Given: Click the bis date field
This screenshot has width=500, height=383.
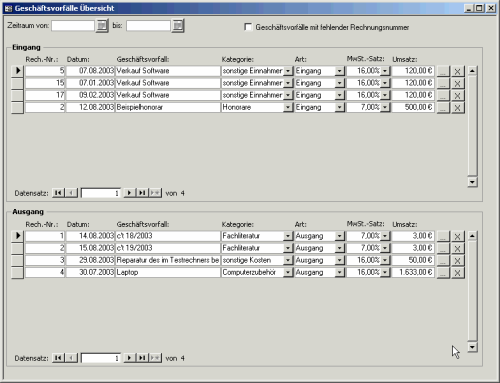Looking at the screenshot, I should (148, 26).
